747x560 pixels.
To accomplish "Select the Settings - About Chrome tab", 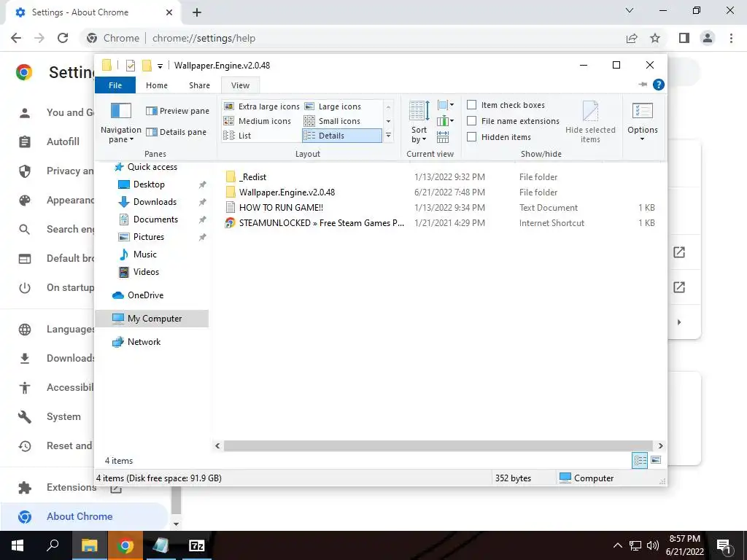I will point(93,12).
